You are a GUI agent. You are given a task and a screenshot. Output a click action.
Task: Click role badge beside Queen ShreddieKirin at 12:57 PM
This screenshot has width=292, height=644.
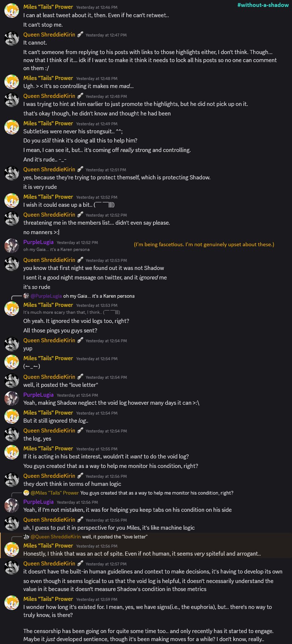pos(80,564)
